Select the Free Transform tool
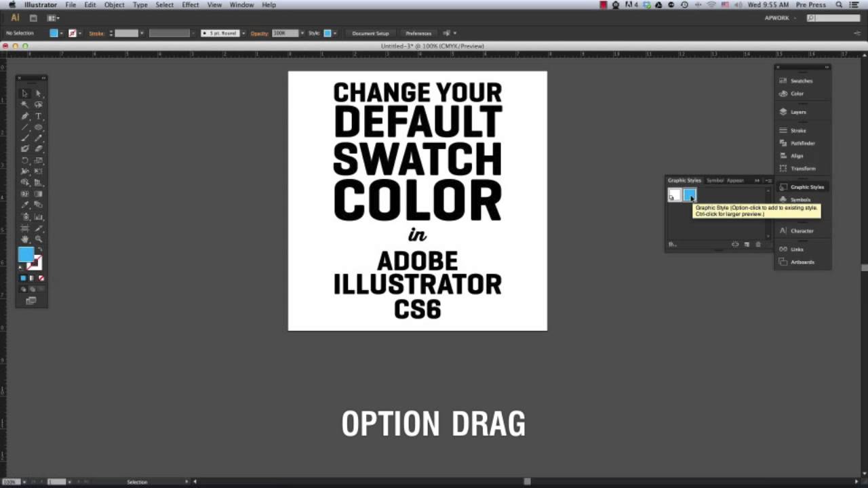Screen dimensions: 868x488 [x=38, y=171]
